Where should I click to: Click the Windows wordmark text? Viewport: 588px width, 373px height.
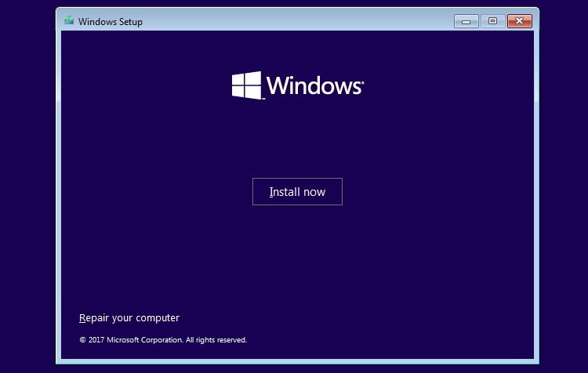(314, 85)
